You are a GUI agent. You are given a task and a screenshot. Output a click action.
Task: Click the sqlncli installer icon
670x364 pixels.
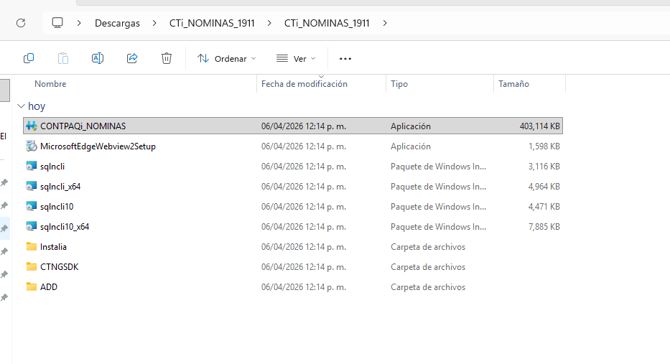[31, 166]
